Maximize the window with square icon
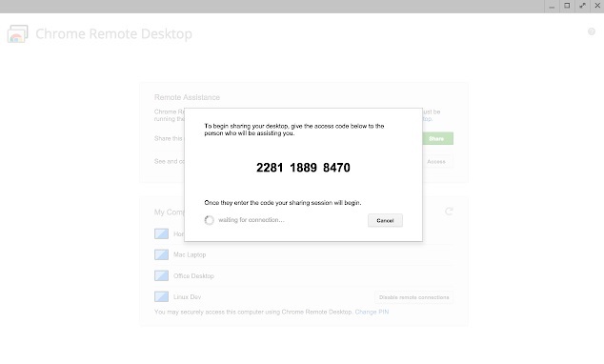This screenshot has width=604, height=364. pos(567,6)
